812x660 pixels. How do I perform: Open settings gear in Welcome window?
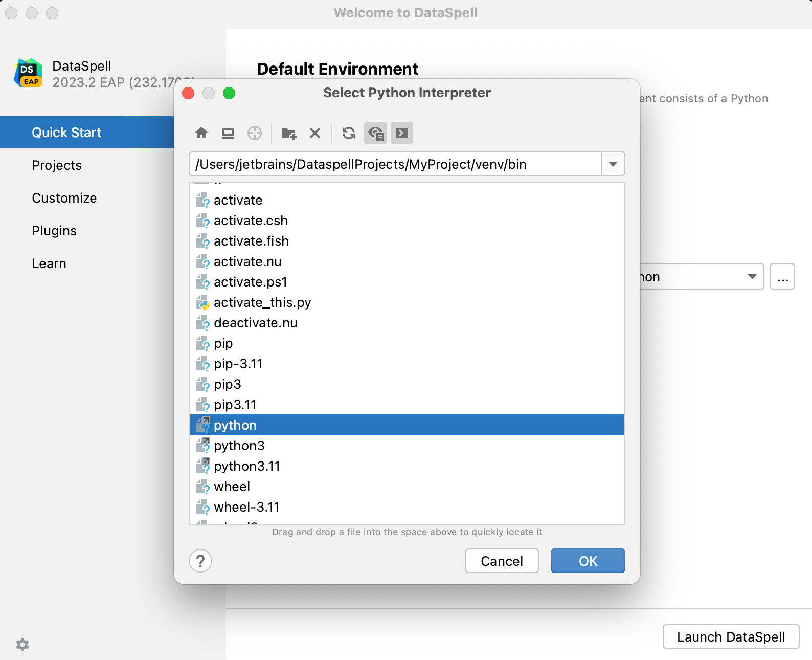tap(22, 644)
